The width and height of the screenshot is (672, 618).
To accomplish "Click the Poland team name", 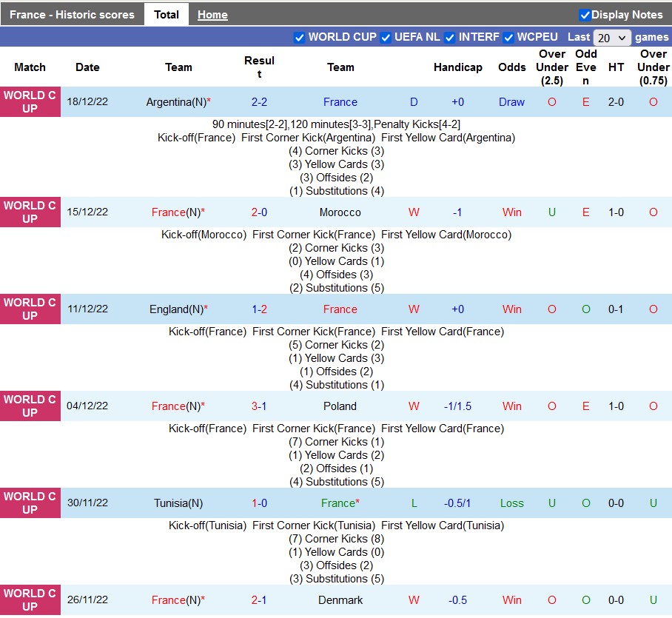I will (340, 406).
